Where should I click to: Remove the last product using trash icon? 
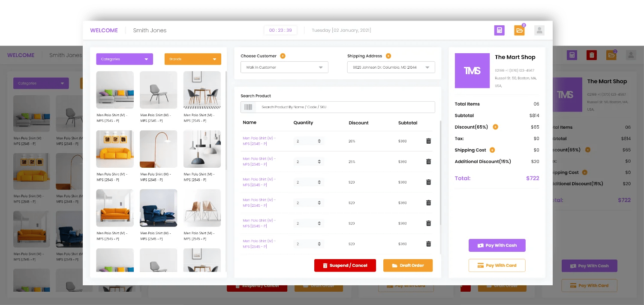click(428, 244)
